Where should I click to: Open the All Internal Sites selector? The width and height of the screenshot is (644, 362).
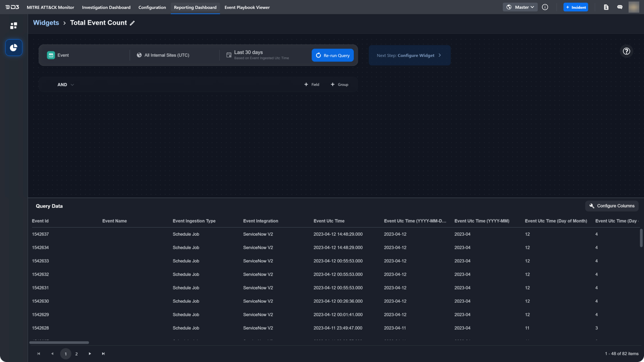point(167,55)
